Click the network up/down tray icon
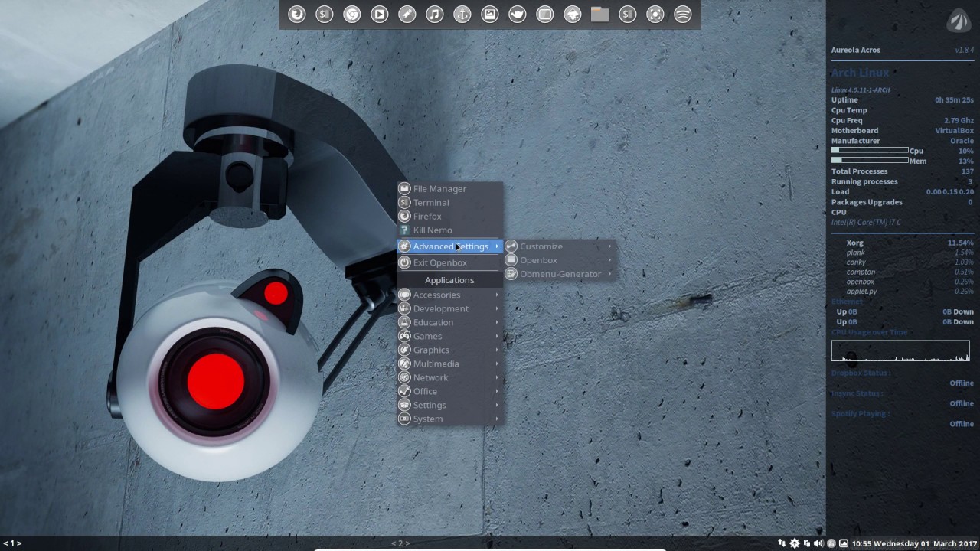 pyautogui.click(x=782, y=543)
